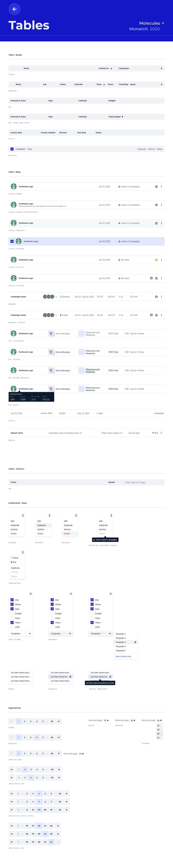Check the CPM checkbox in Table columns menu
This screenshot has height=868, width=173.
click(12, 627)
